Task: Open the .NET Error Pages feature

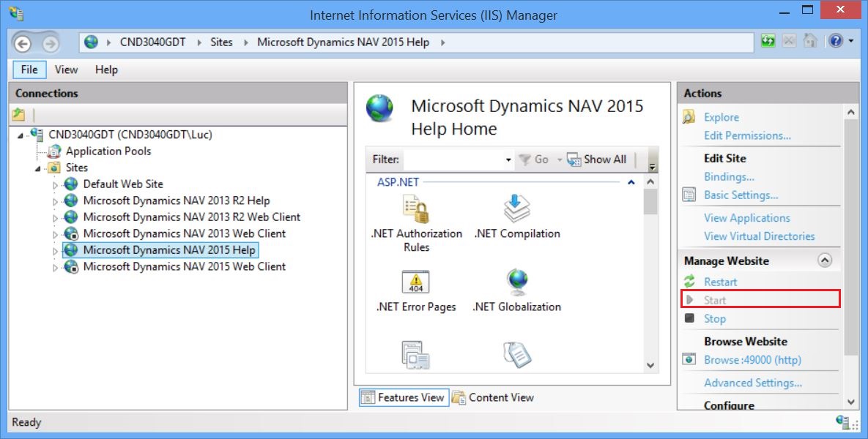Action: [416, 291]
